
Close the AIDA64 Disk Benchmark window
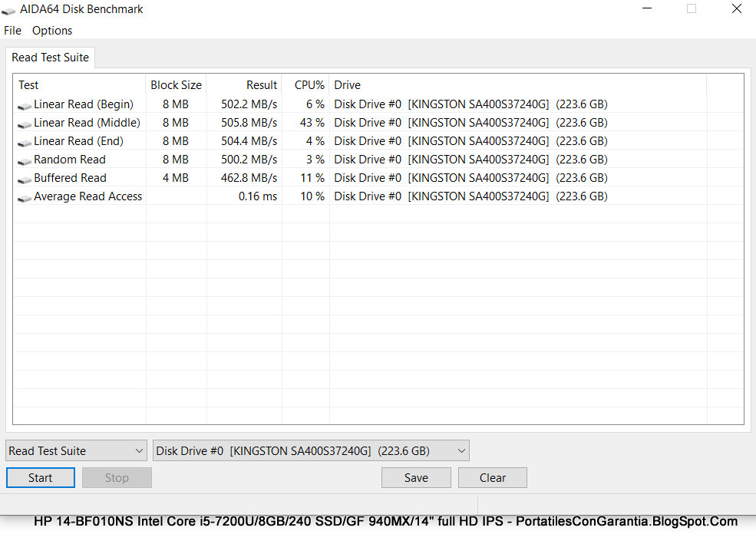tap(736, 8)
